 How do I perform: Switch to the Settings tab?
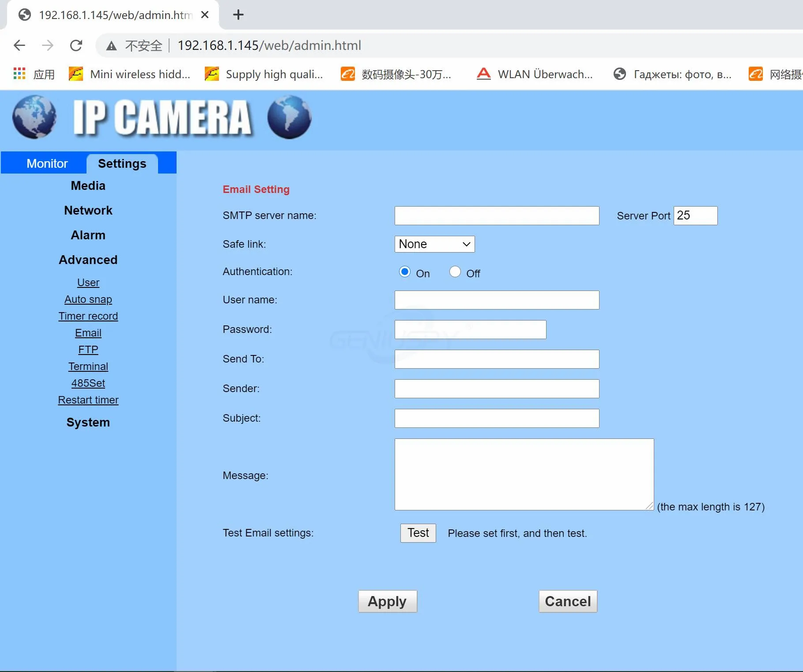122,164
